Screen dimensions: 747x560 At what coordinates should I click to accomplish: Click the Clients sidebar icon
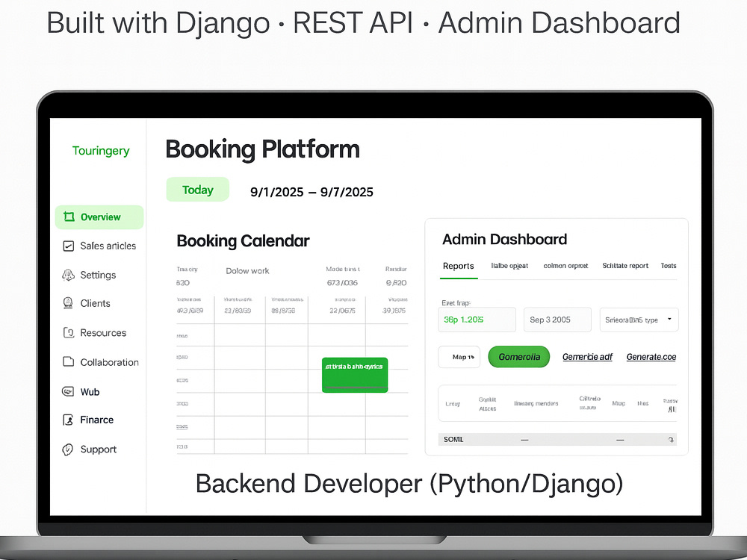pos(68,303)
